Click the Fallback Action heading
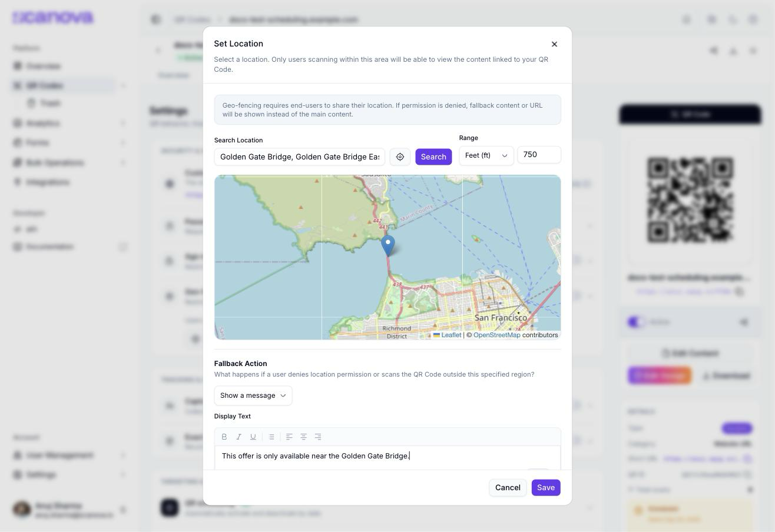The image size is (775, 532). 240,364
